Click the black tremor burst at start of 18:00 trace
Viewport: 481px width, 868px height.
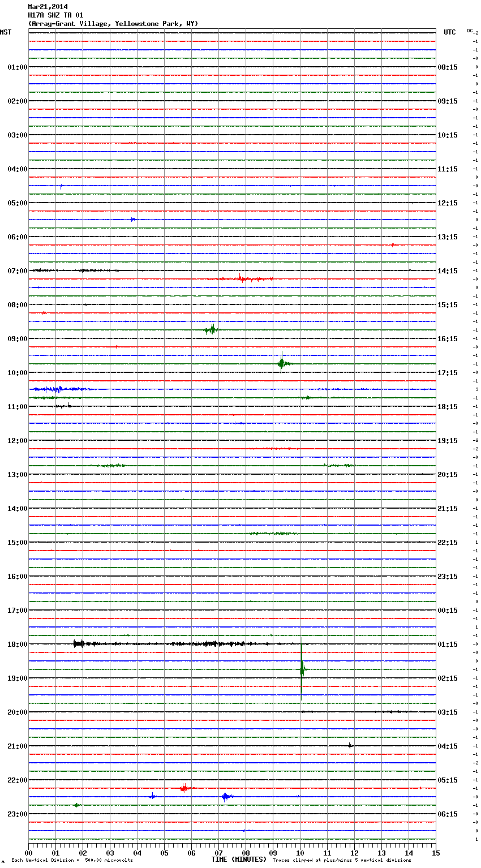pyautogui.click(x=79, y=643)
